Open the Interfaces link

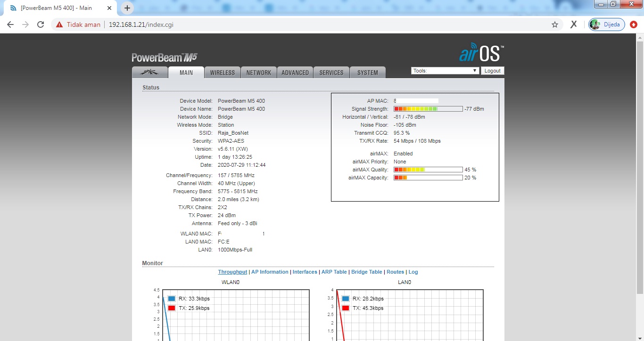[305, 272]
